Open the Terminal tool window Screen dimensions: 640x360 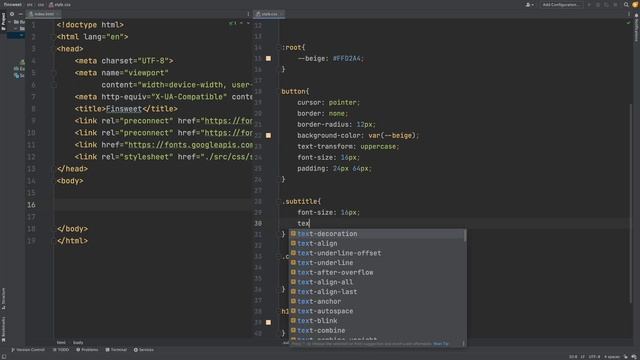tap(116, 350)
